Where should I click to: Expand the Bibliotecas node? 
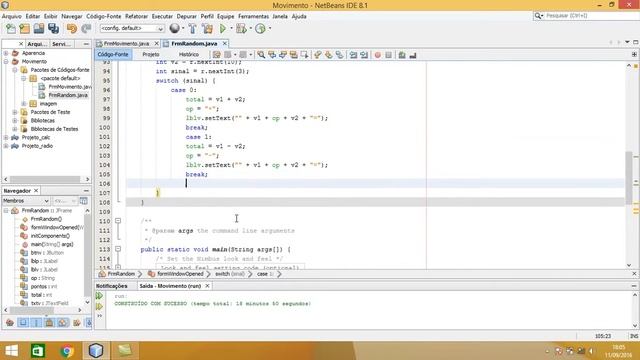[x=15, y=121]
